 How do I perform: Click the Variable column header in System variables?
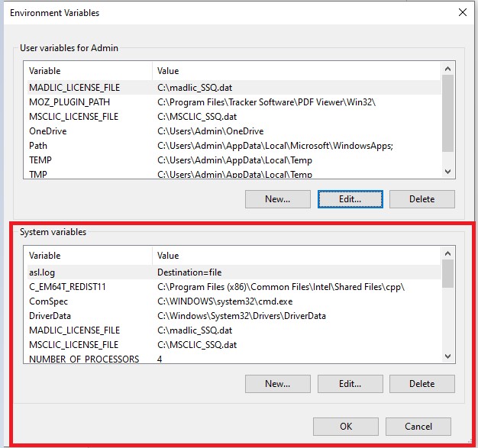tap(45, 256)
